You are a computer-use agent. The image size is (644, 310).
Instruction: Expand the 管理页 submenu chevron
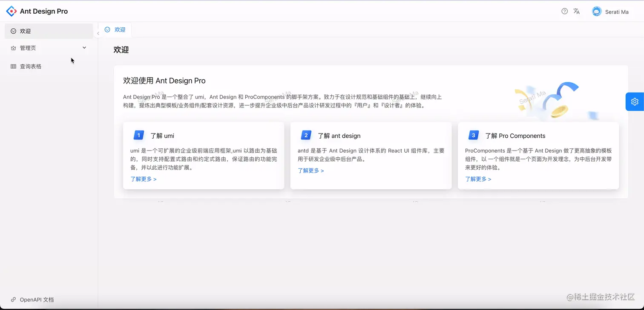[x=84, y=48]
